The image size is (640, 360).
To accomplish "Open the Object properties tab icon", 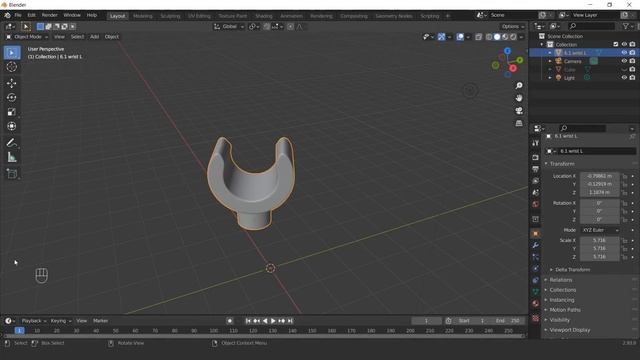I will [x=536, y=233].
